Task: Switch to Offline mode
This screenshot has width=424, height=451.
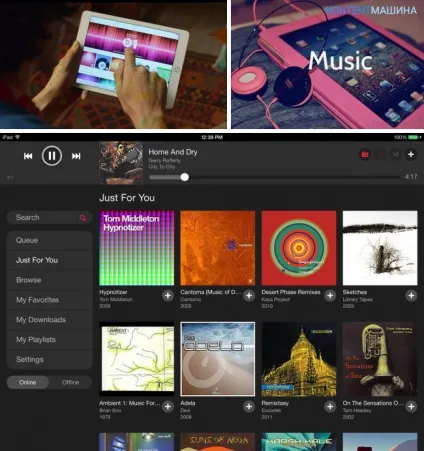Action: 70,382
